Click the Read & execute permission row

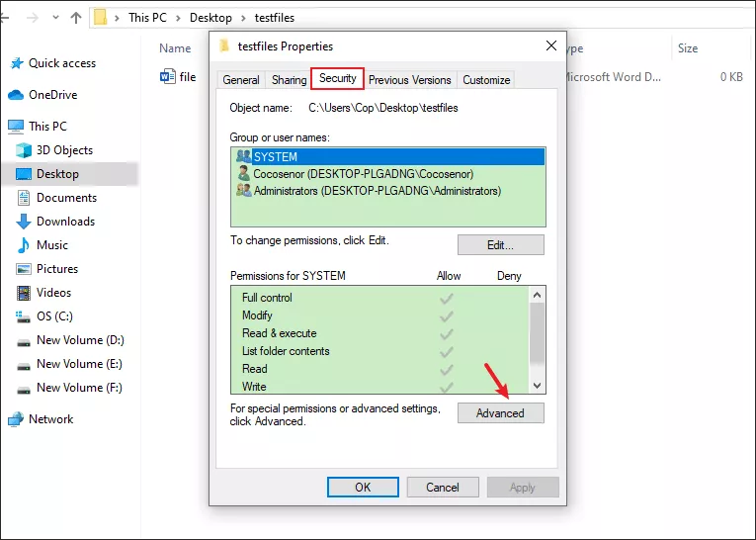tap(380, 333)
